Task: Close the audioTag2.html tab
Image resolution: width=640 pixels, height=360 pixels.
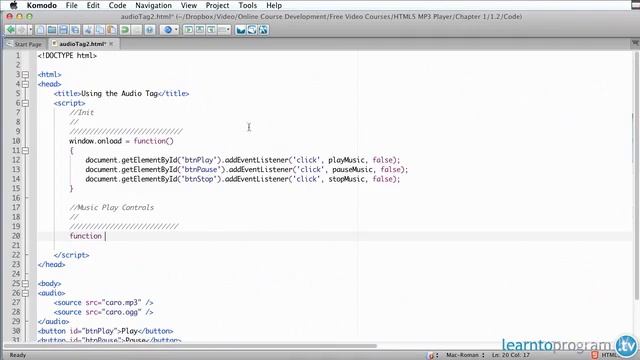Action: (x=111, y=44)
